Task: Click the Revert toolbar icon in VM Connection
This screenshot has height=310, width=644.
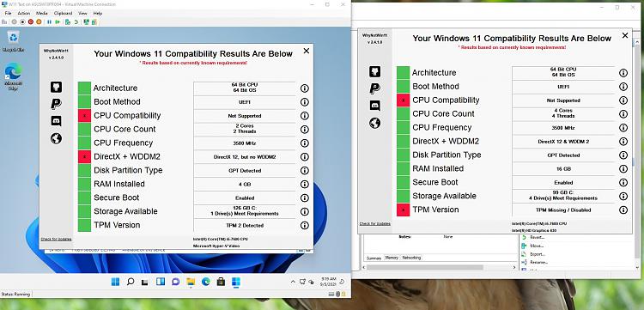Action: [x=76, y=21]
